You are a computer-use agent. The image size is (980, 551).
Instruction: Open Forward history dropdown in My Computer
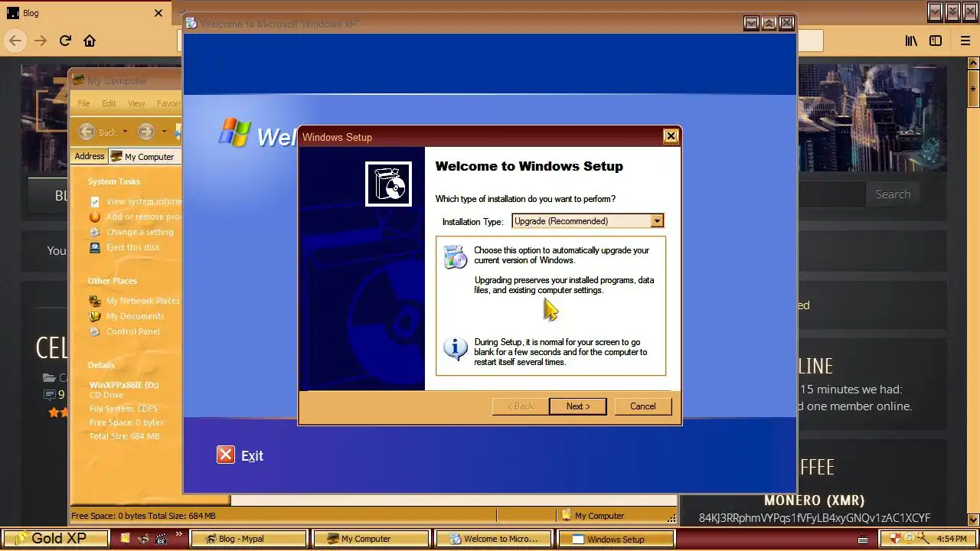164,132
